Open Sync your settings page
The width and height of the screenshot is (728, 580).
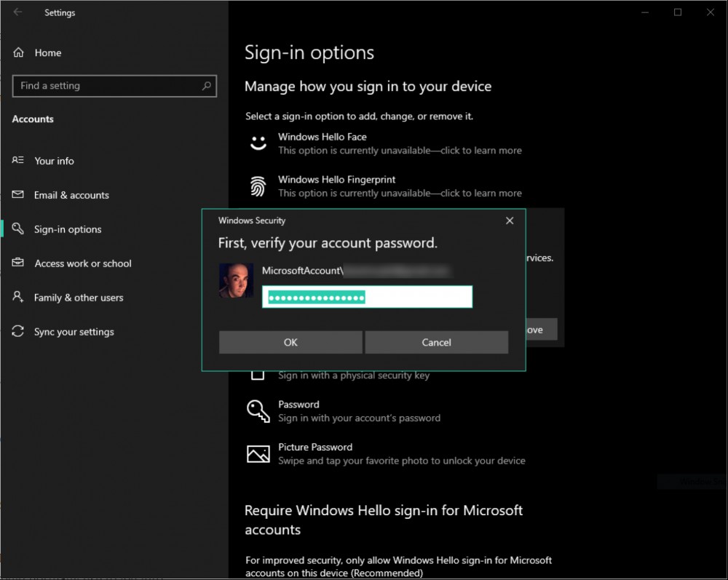pyautogui.click(x=74, y=332)
